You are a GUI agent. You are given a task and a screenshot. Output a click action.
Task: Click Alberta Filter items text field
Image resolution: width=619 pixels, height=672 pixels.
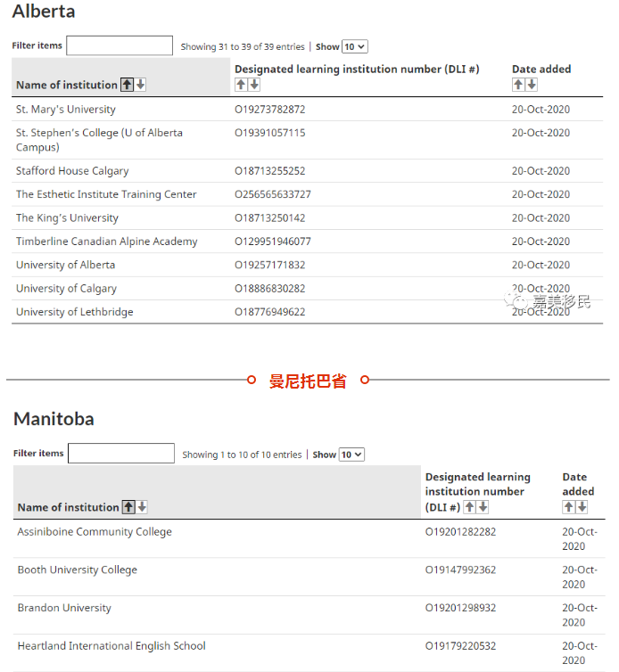pyautogui.click(x=120, y=46)
